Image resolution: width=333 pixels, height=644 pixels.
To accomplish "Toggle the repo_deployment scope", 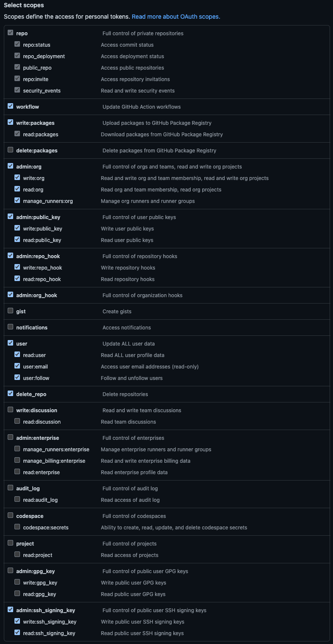I will 17,55.
